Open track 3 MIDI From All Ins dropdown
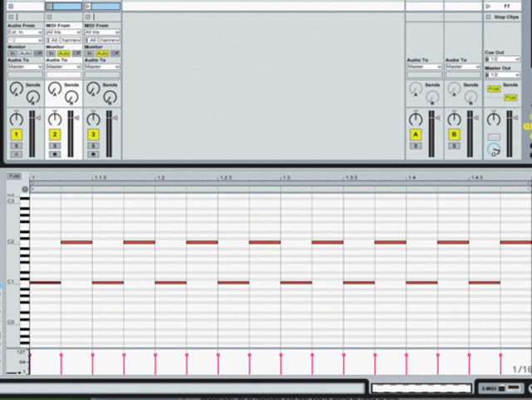532x400 pixels. click(x=102, y=32)
